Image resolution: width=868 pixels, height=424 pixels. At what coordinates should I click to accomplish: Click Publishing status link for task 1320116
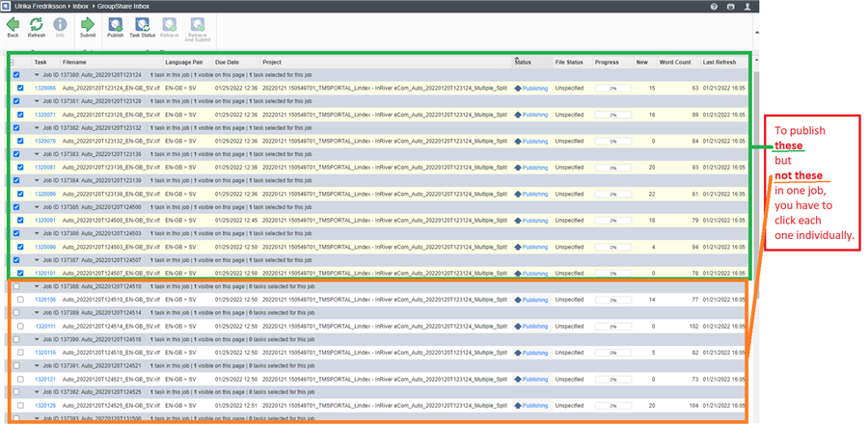[534, 353]
